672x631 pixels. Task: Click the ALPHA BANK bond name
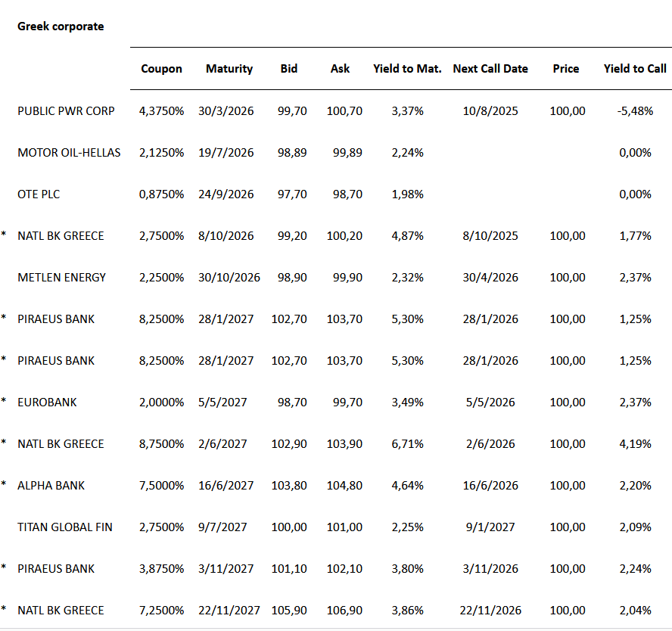(51, 486)
